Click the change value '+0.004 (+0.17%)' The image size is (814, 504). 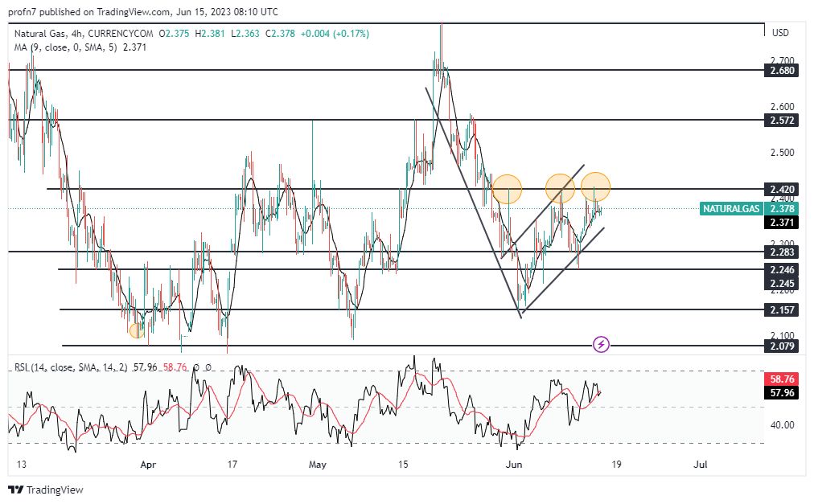[335, 34]
